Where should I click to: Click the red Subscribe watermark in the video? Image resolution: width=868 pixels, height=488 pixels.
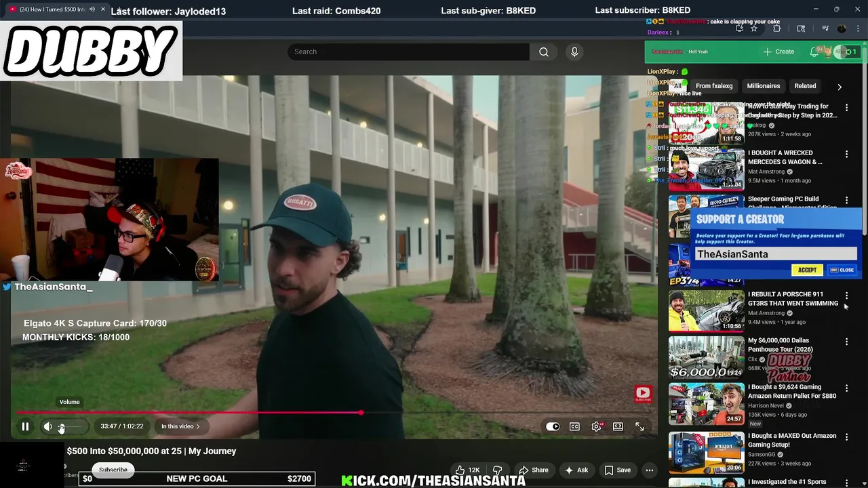click(643, 393)
